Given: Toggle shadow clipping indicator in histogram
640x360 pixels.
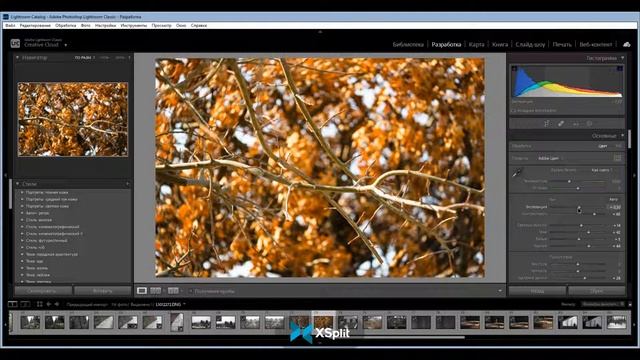Looking at the screenshot, I should tap(514, 69).
